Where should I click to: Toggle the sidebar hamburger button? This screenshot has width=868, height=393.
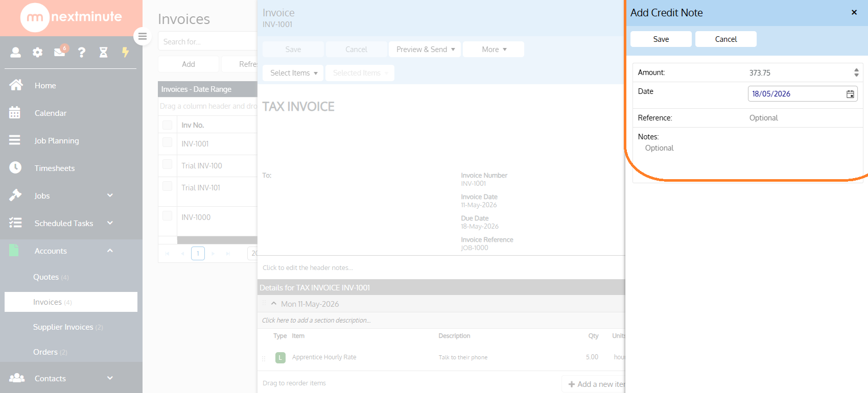click(143, 36)
